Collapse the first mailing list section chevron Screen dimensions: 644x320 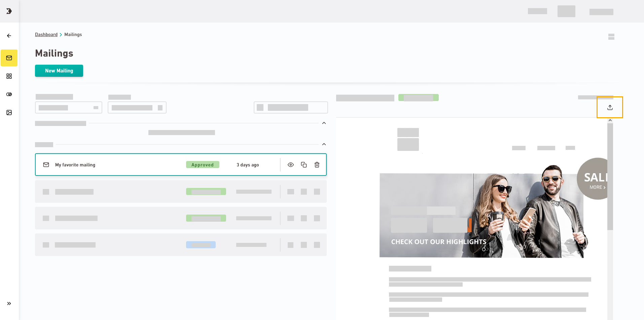(324, 123)
